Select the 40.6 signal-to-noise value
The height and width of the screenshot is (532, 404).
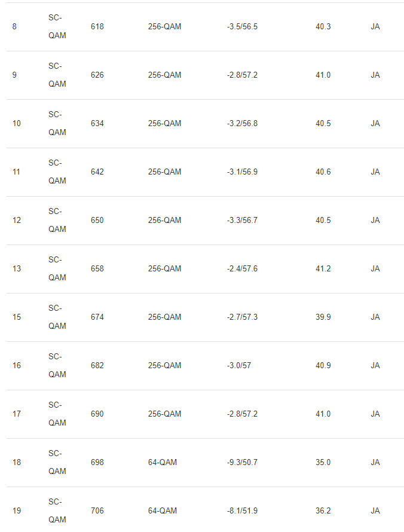[x=323, y=172]
